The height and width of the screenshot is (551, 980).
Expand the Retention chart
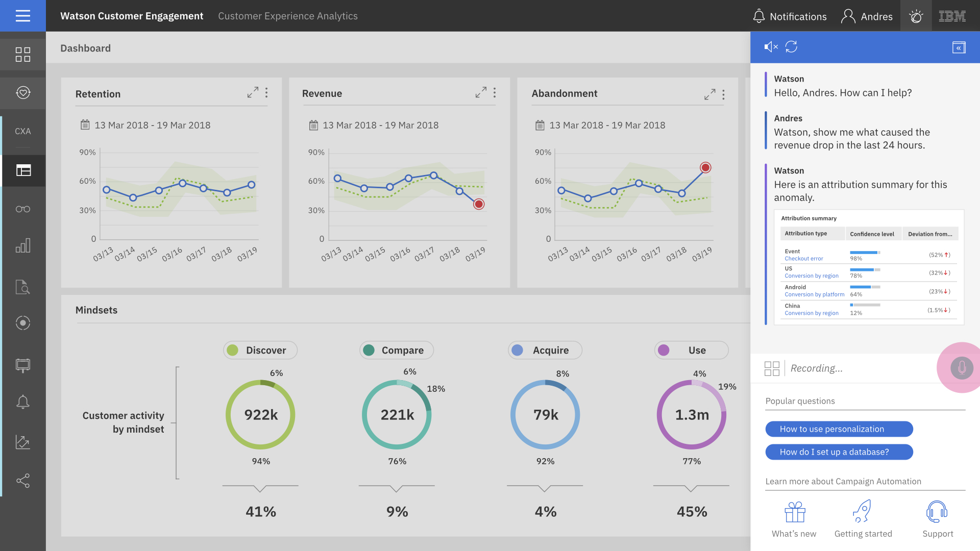(253, 92)
